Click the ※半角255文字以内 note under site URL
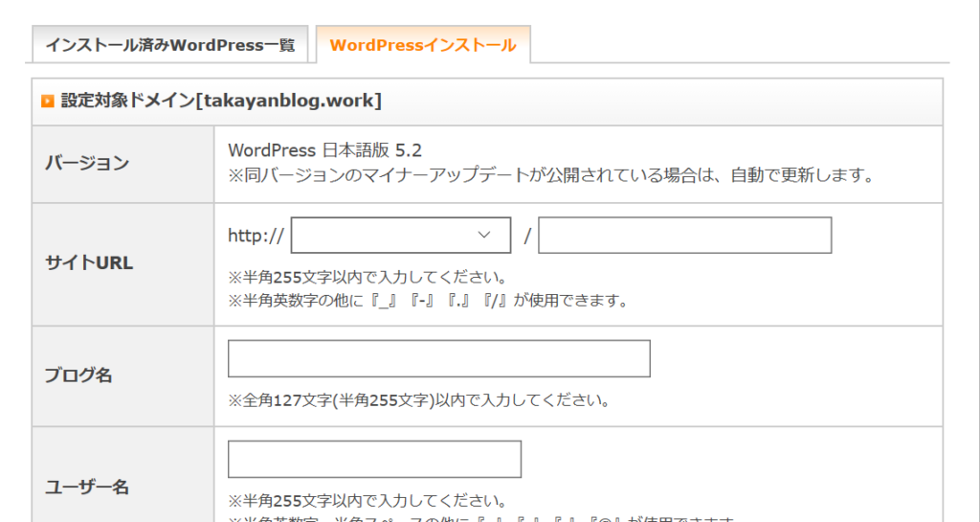Screen dimensions: 980x522 367,277
